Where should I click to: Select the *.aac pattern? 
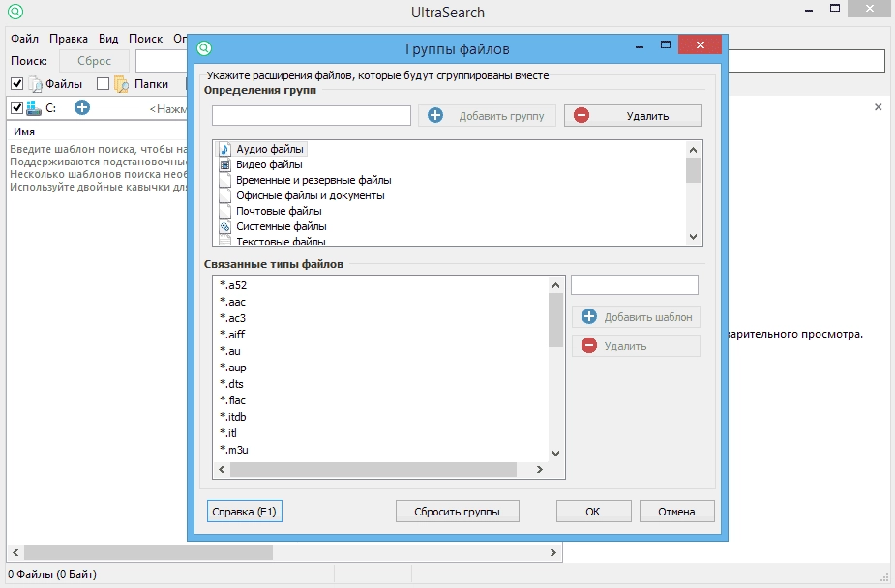(233, 302)
